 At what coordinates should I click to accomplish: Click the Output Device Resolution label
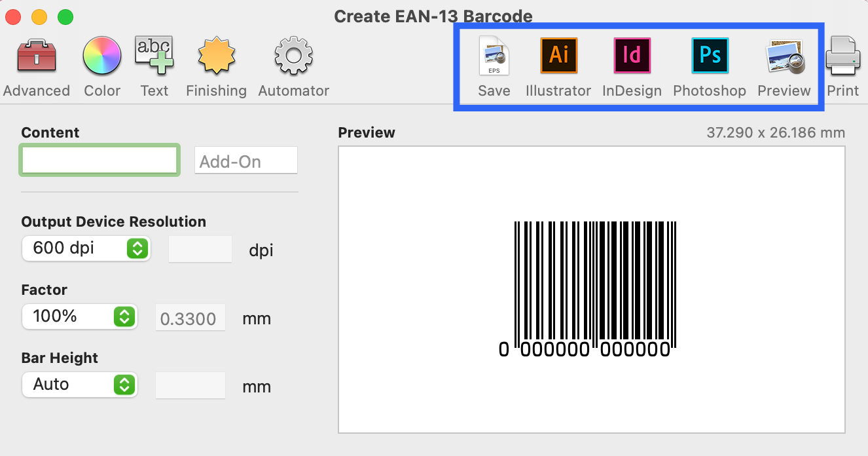114,221
